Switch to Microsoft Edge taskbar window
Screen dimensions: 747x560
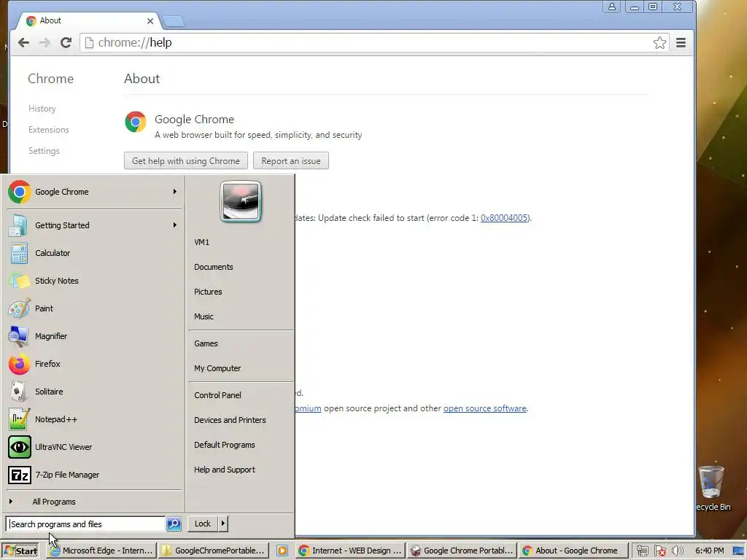(x=101, y=551)
